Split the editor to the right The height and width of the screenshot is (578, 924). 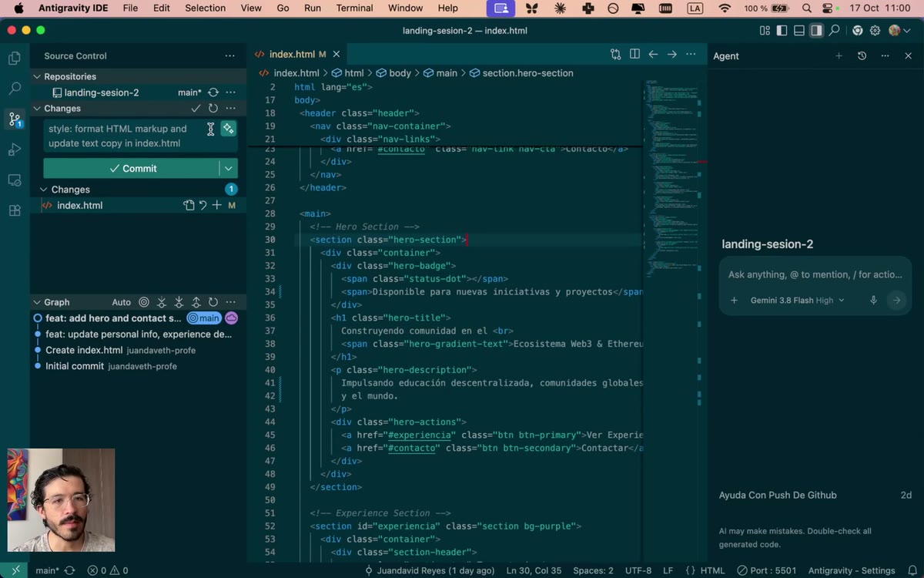coord(634,55)
